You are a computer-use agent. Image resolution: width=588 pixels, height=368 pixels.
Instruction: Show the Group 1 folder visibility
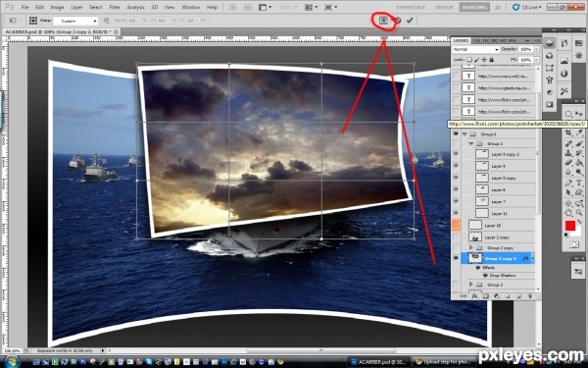456,143
